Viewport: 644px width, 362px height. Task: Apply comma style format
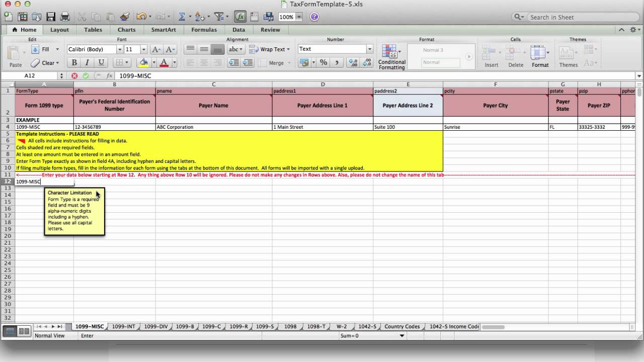[x=337, y=63]
